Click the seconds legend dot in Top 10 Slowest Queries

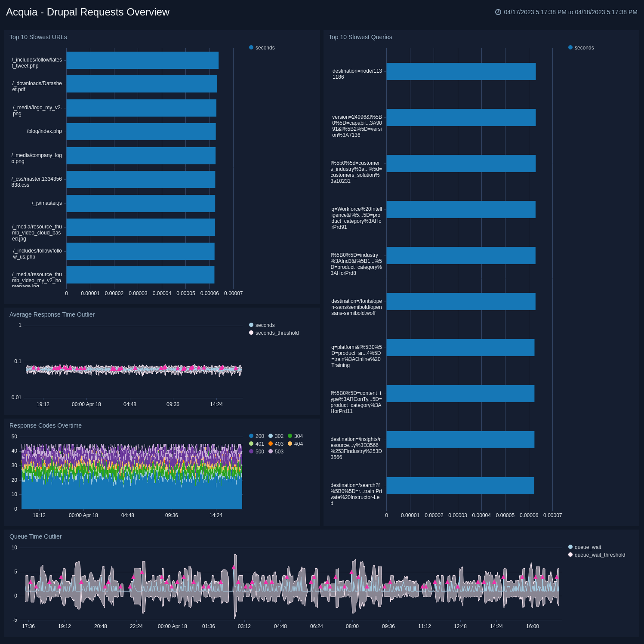click(570, 47)
